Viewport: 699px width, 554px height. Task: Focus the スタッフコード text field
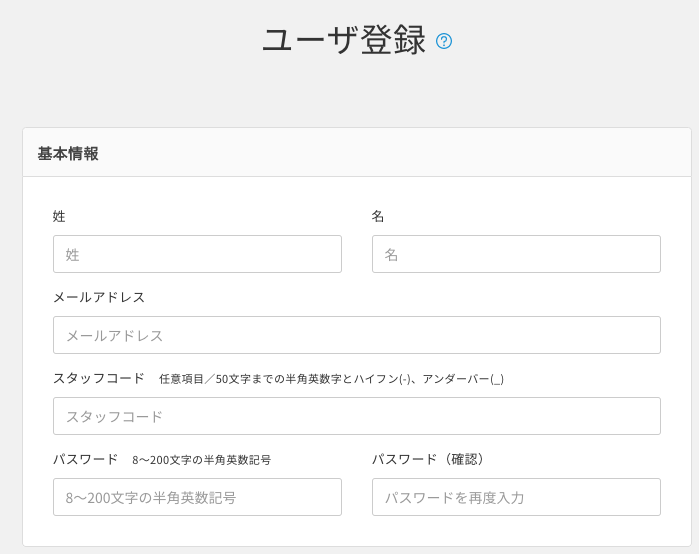tap(356, 416)
